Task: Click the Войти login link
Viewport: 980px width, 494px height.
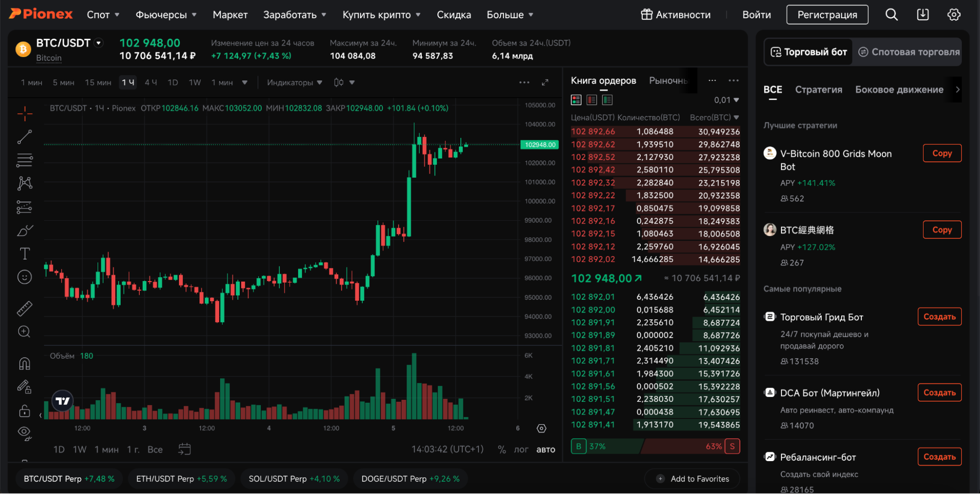Action: (756, 15)
